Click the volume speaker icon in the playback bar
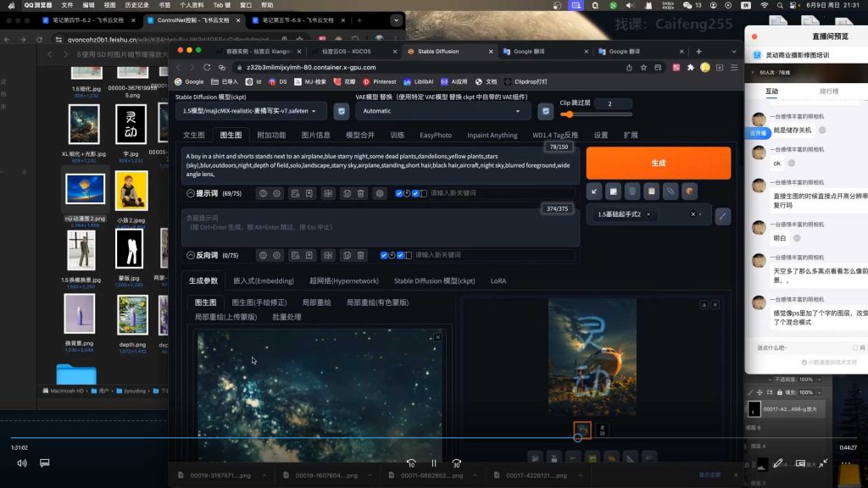This screenshot has height=488, width=868. [21, 463]
